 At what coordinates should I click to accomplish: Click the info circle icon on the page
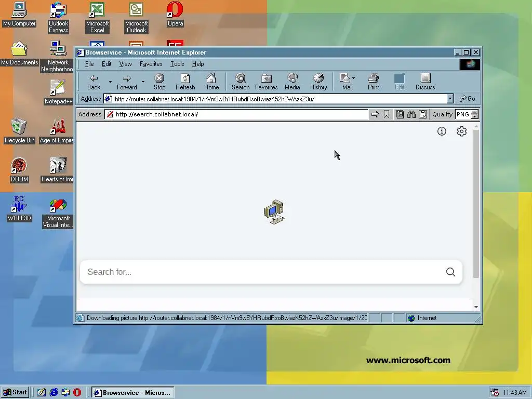[442, 131]
